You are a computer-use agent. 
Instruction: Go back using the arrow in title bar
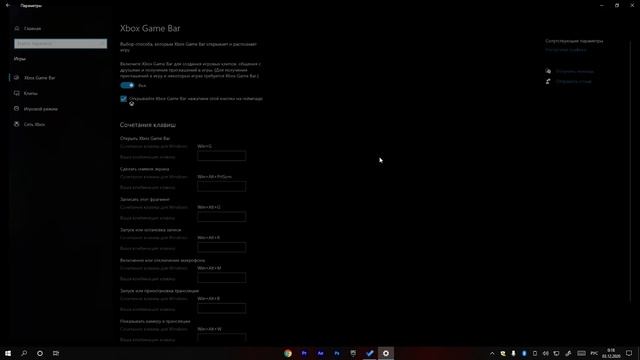pos(8,5)
